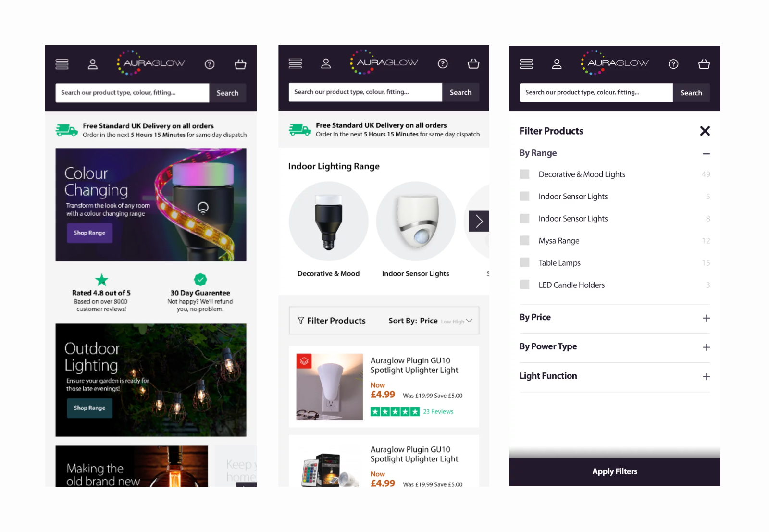Image resolution: width=769 pixels, height=532 pixels.
Task: Select Indoor Sensor Lights category thumbnail
Action: [416, 221]
